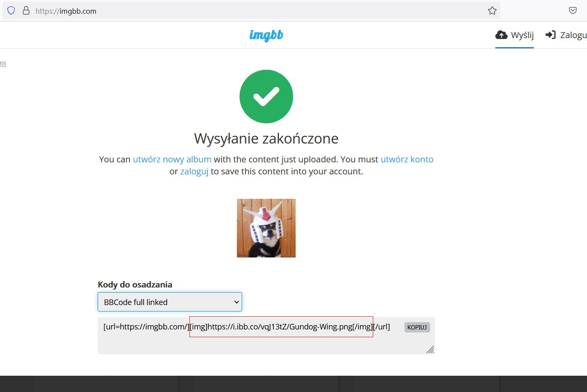
Task: Expand the embed code format selector
Action: (170, 302)
